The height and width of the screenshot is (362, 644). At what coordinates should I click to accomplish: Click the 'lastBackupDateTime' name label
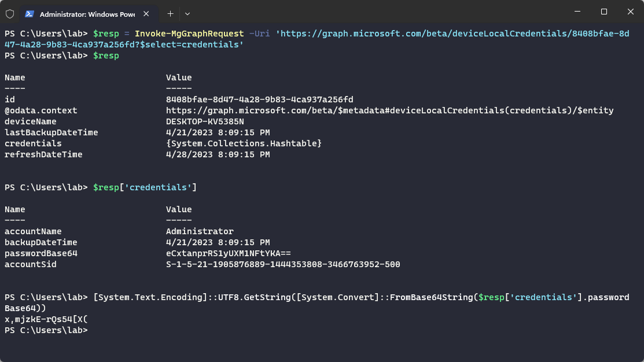coord(51,132)
